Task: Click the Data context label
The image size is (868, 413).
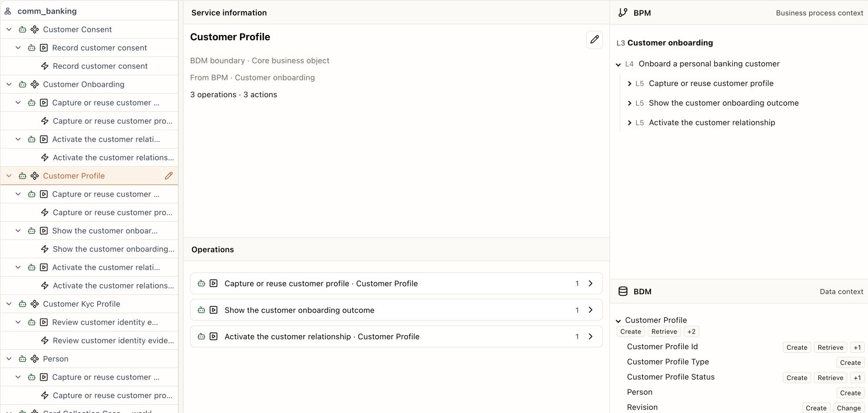Action: [841, 292]
